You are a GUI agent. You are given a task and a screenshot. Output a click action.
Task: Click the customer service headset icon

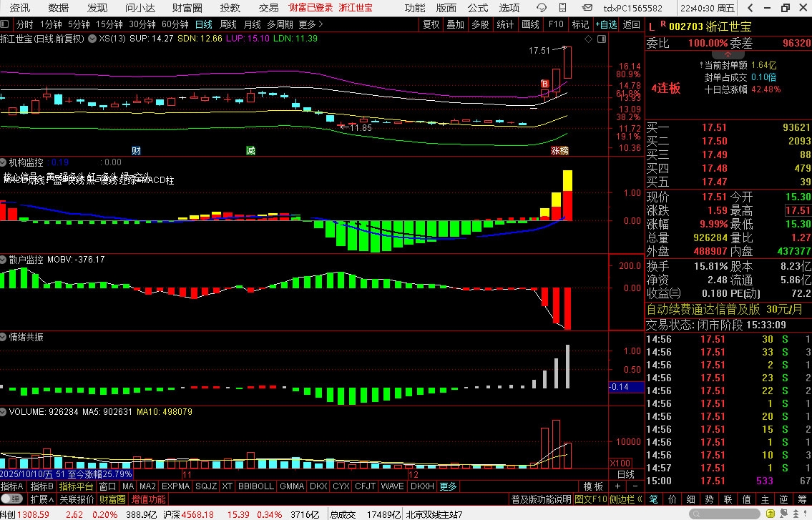541,8
